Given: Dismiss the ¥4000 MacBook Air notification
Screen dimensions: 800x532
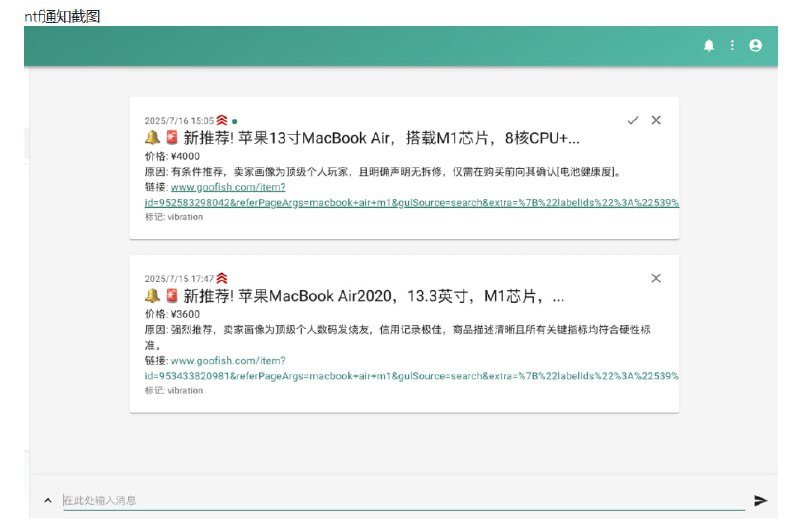Looking at the screenshot, I should click(656, 120).
